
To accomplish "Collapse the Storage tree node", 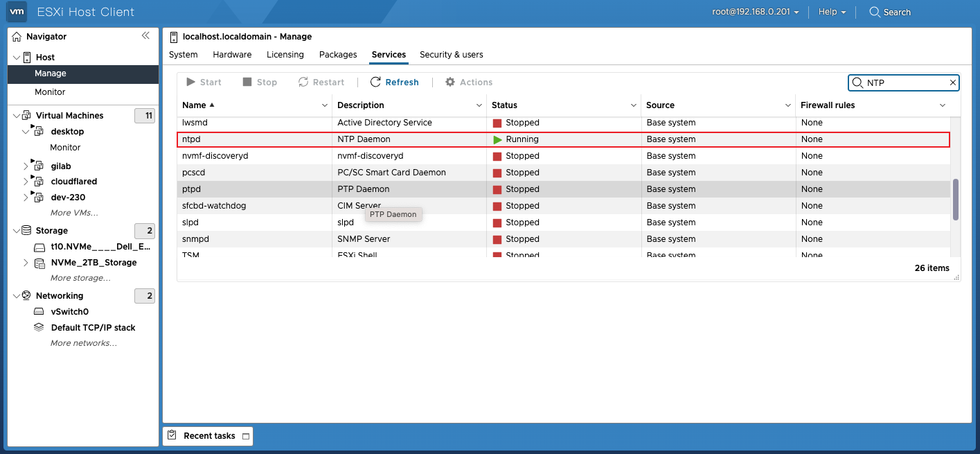I will point(17,231).
